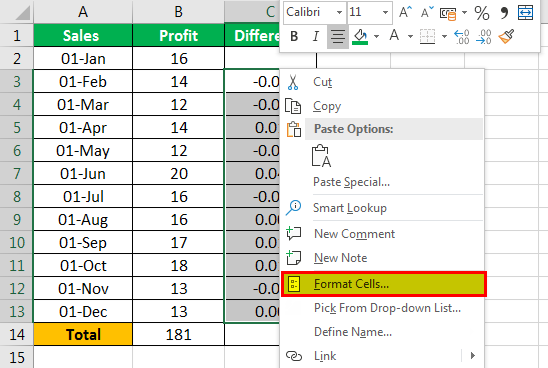This screenshot has height=368, width=548.
Task: Expand the Link submenu arrow
Action: click(473, 355)
